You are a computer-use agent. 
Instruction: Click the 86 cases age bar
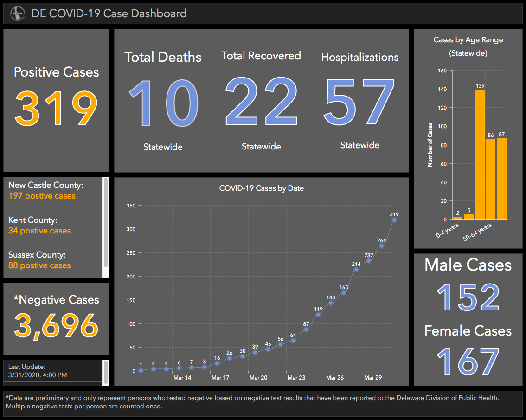pos(491,179)
